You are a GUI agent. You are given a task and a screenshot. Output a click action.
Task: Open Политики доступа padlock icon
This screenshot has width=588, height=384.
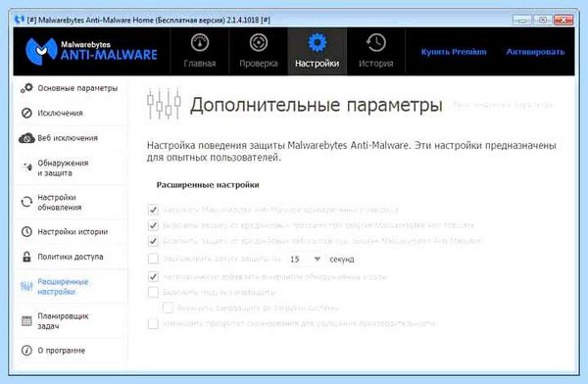[26, 257]
